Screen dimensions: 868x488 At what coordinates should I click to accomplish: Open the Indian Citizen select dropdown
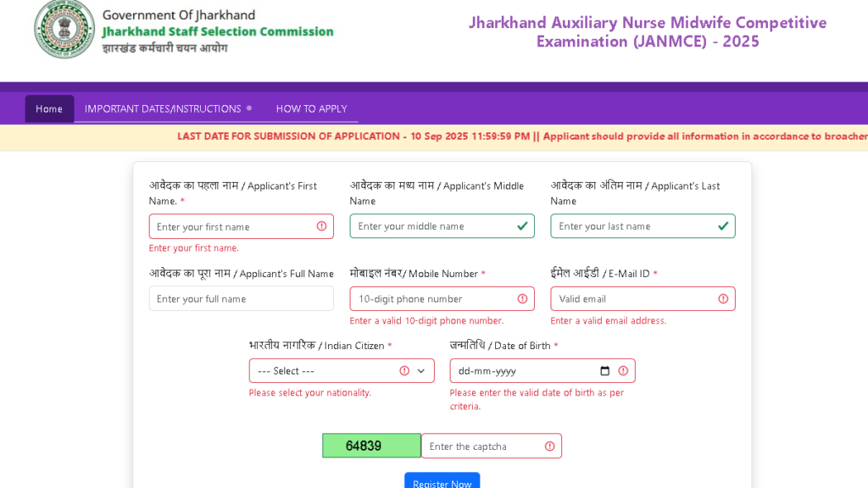pyautogui.click(x=341, y=371)
